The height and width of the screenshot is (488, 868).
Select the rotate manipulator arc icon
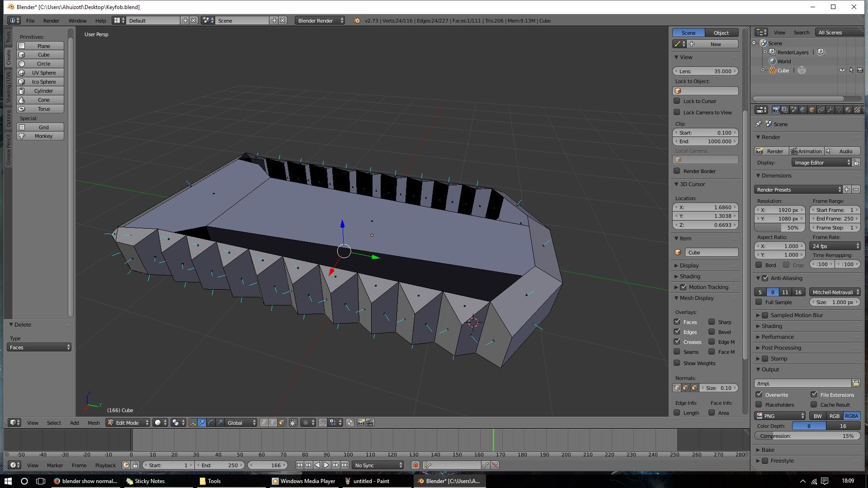(211, 422)
